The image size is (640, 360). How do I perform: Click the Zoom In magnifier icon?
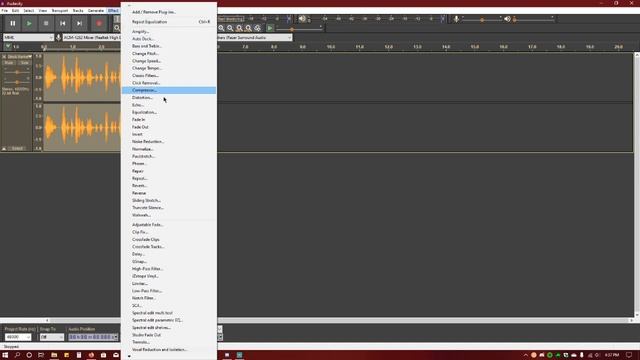click(221, 28)
